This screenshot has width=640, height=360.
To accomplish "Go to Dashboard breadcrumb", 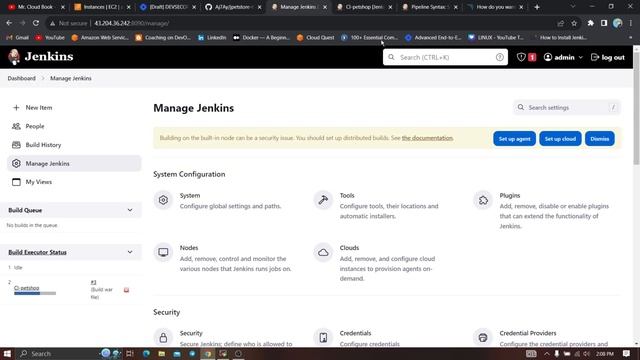I will (x=22, y=78).
